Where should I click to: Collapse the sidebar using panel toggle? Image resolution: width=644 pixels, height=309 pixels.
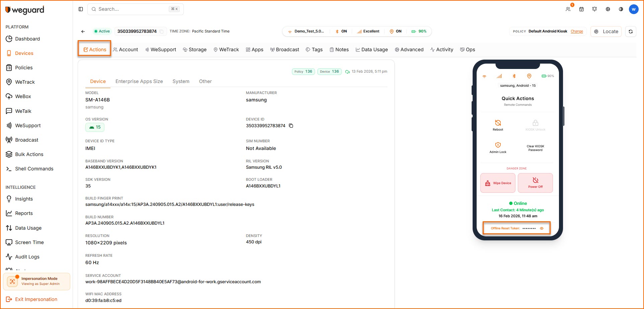[x=81, y=9]
